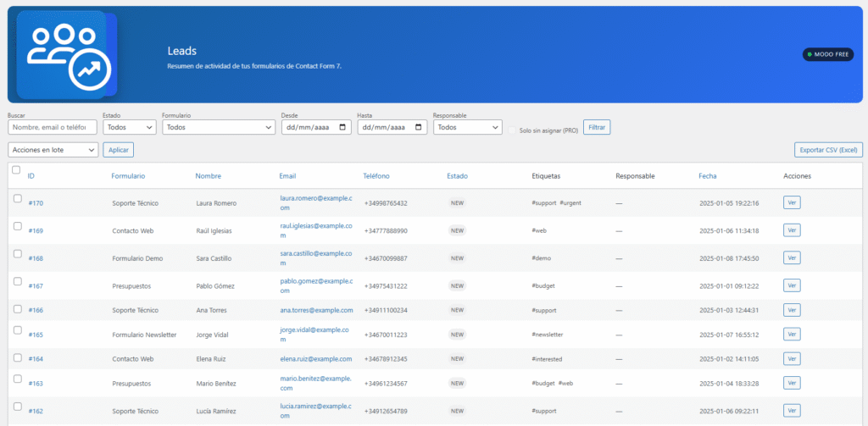
Task: Expand the Estado filter dropdown
Action: [130, 127]
